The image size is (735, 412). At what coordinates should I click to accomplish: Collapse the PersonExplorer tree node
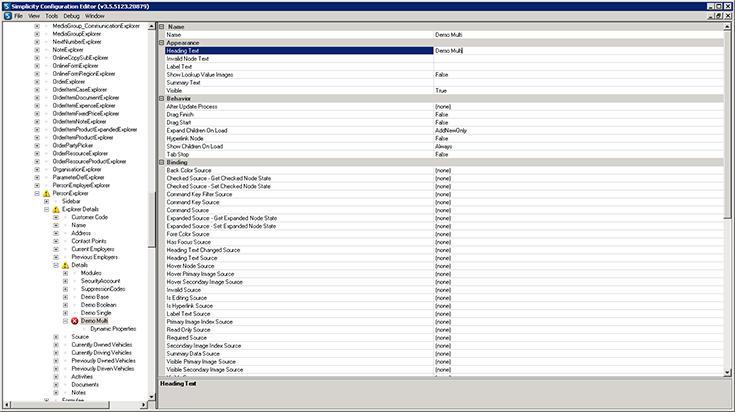tap(37, 194)
